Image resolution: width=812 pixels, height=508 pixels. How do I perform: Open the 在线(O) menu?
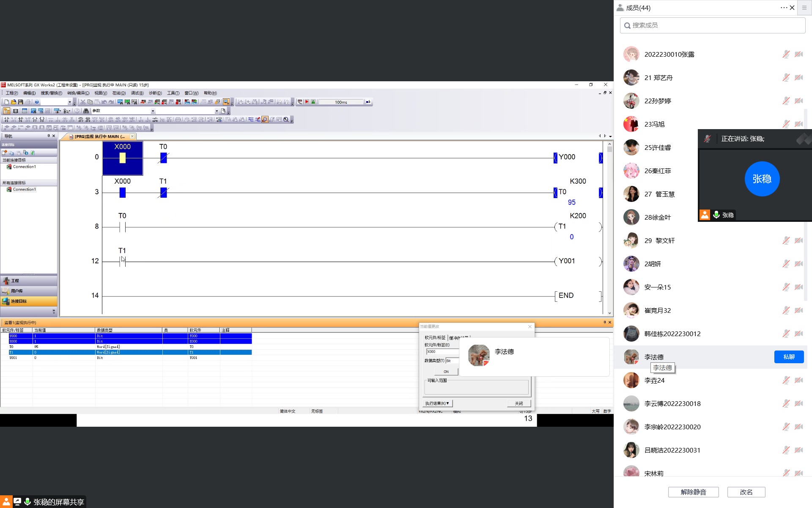[x=119, y=93]
